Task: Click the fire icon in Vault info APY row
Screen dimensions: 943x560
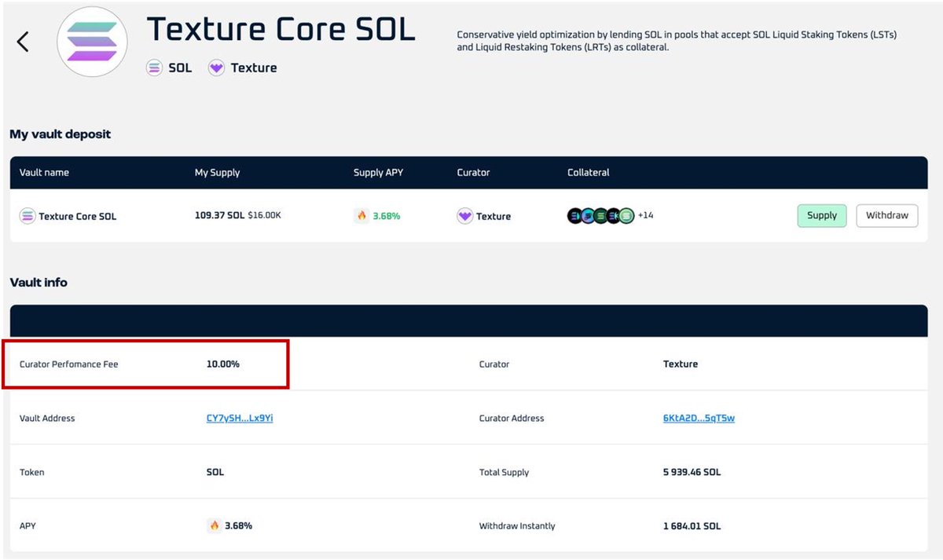Action: [x=214, y=525]
